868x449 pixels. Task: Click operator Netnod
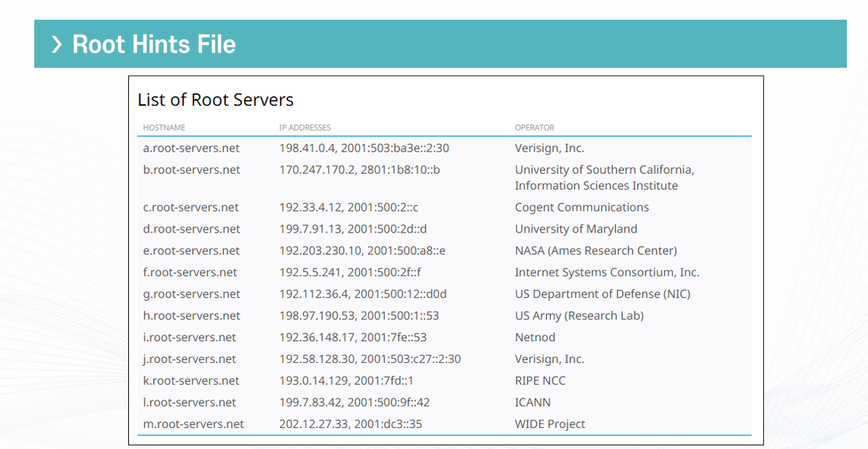click(535, 337)
